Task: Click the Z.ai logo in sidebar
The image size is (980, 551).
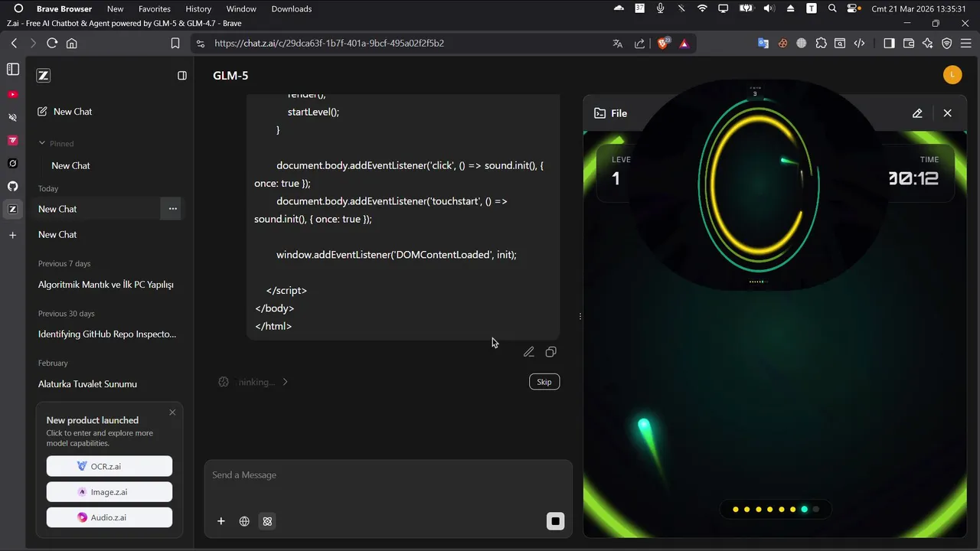Action: pos(44,76)
